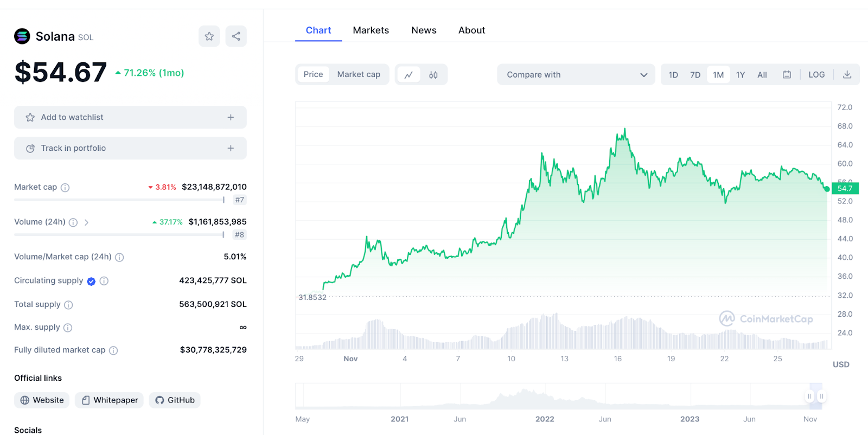
Task: Select the candlestick chart view icon
Action: (x=433, y=75)
